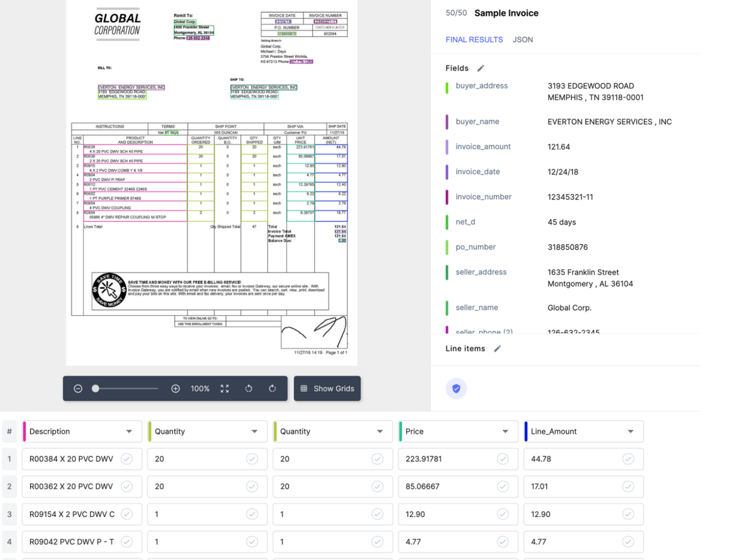The width and height of the screenshot is (737, 560).
Task: Edit Line items using the pencil icon
Action: tap(497, 349)
